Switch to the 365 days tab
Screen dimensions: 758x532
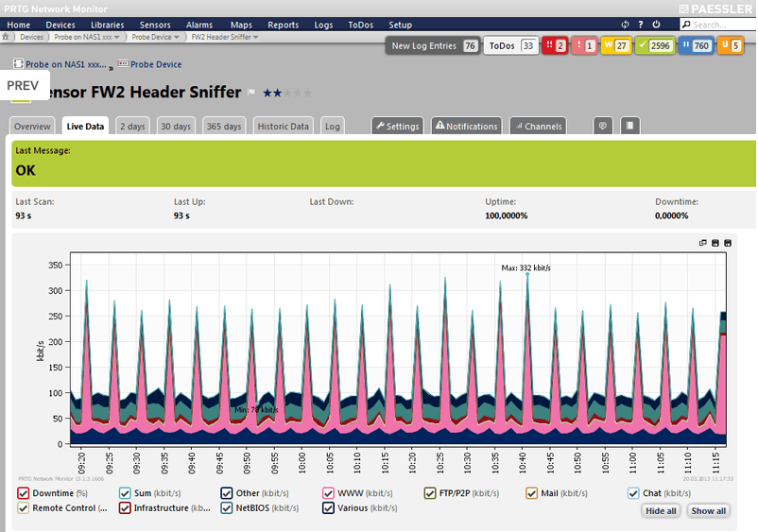point(224,126)
